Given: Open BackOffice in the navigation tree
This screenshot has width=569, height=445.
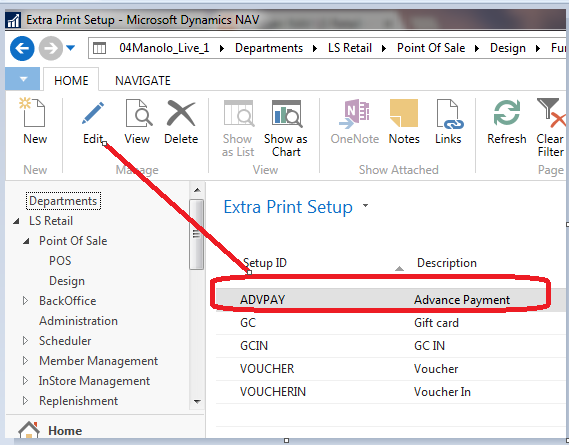Looking at the screenshot, I should point(67,301).
